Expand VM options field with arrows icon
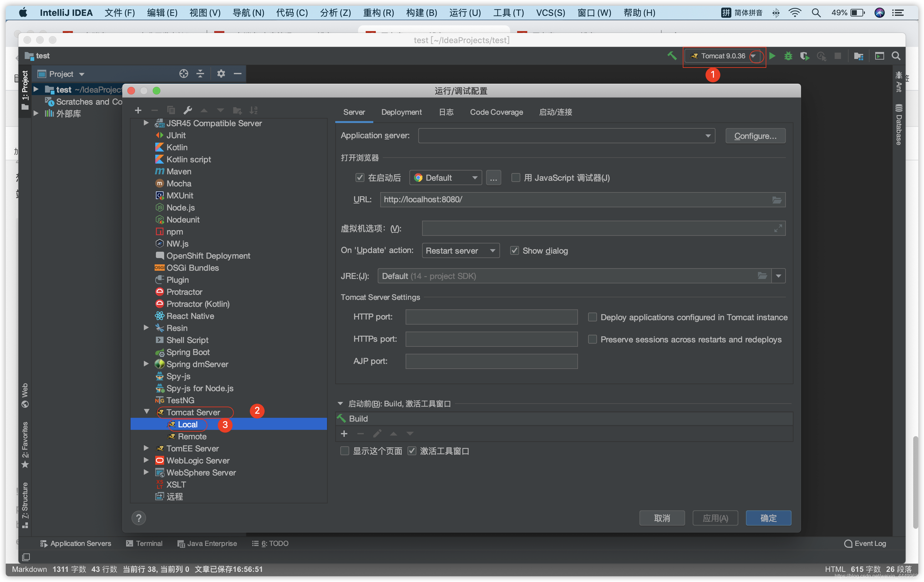 778,229
